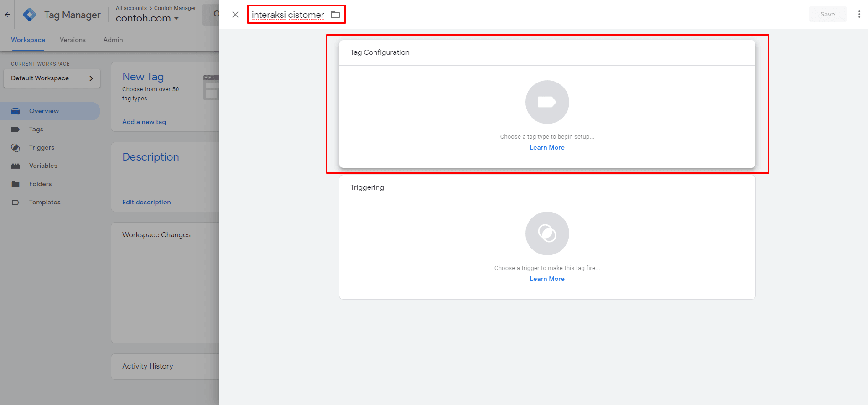Edit the tag name 'interaksi cistomer'
Image resolution: width=868 pixels, height=405 pixels.
click(x=288, y=15)
